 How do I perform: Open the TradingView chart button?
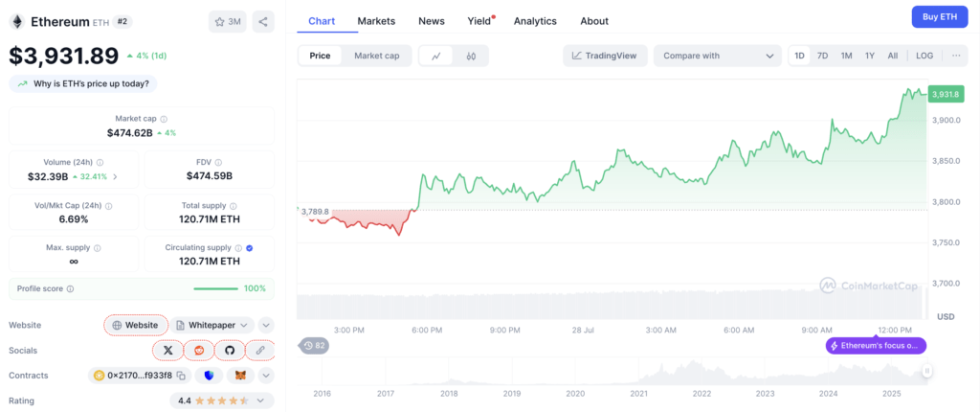point(605,56)
